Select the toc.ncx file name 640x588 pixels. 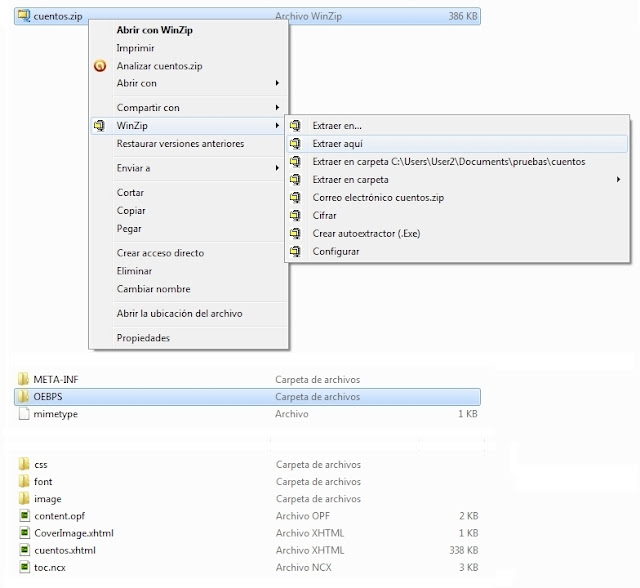(x=50, y=567)
